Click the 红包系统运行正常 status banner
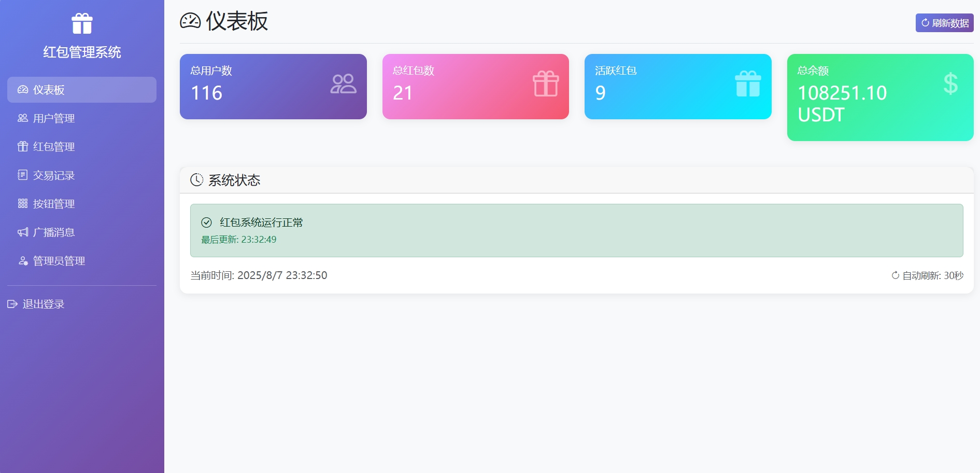The height and width of the screenshot is (473, 980). pos(576,230)
